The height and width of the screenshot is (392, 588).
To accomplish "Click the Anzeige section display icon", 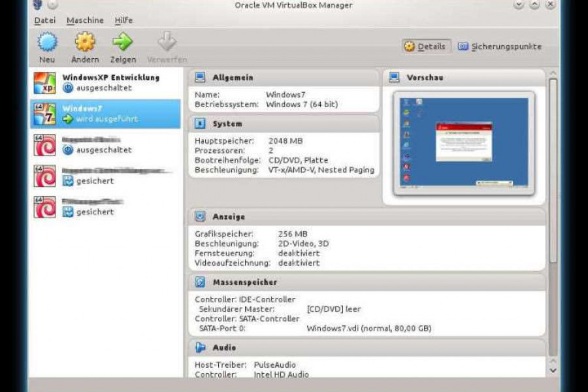I will coord(201,216).
